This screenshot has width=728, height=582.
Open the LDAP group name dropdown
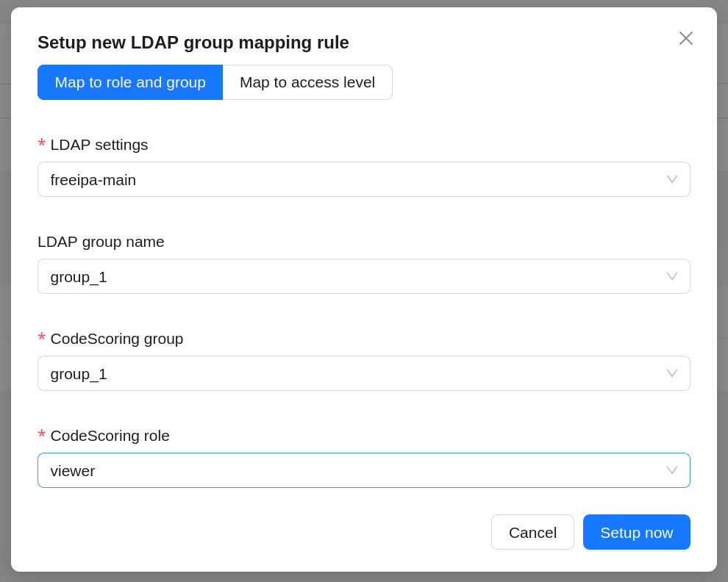pos(364,276)
